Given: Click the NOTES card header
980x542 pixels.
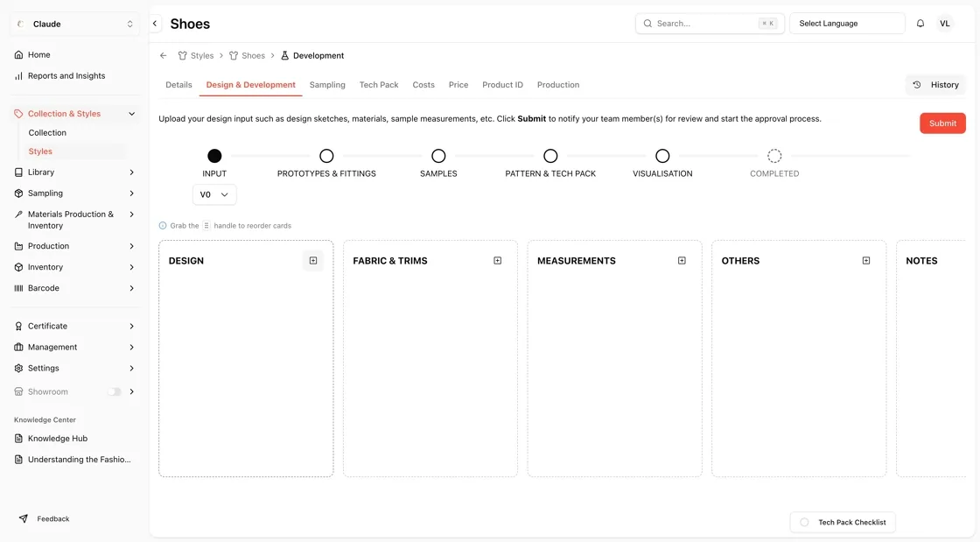Looking at the screenshot, I should [922, 261].
